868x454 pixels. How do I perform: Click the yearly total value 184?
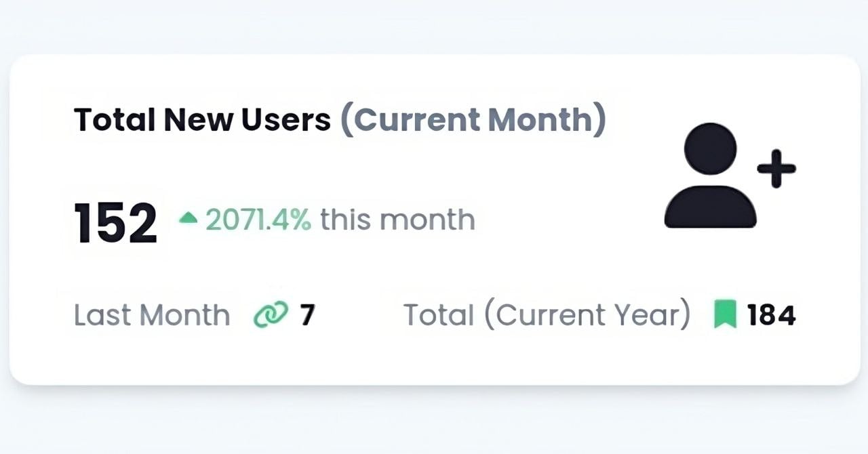coord(771,316)
